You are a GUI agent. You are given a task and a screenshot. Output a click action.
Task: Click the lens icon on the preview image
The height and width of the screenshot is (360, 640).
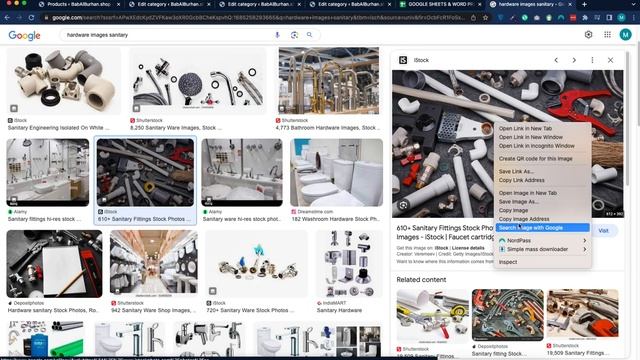403,205
